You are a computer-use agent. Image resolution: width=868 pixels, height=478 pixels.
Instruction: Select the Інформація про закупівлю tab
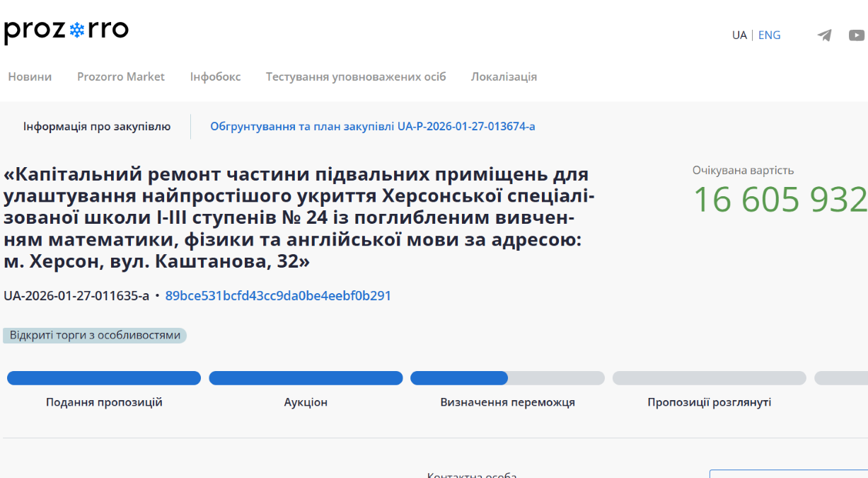(97, 127)
